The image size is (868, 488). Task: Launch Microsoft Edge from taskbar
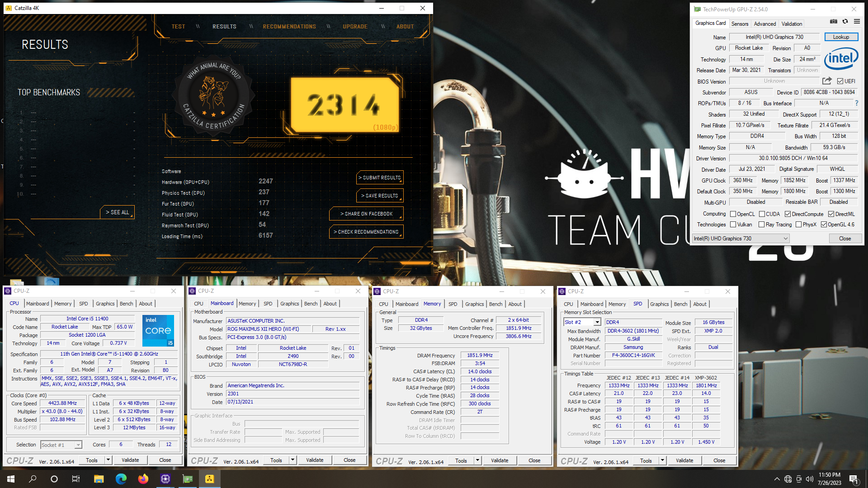(x=121, y=479)
